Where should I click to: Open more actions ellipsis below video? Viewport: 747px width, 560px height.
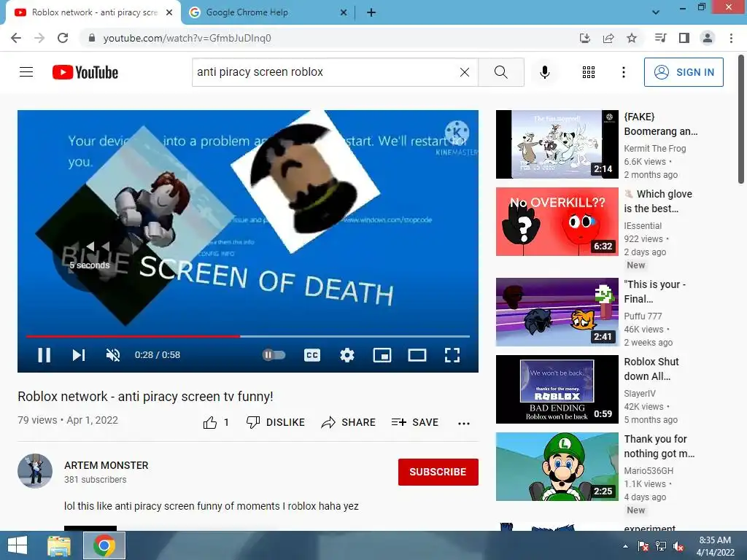463,423
